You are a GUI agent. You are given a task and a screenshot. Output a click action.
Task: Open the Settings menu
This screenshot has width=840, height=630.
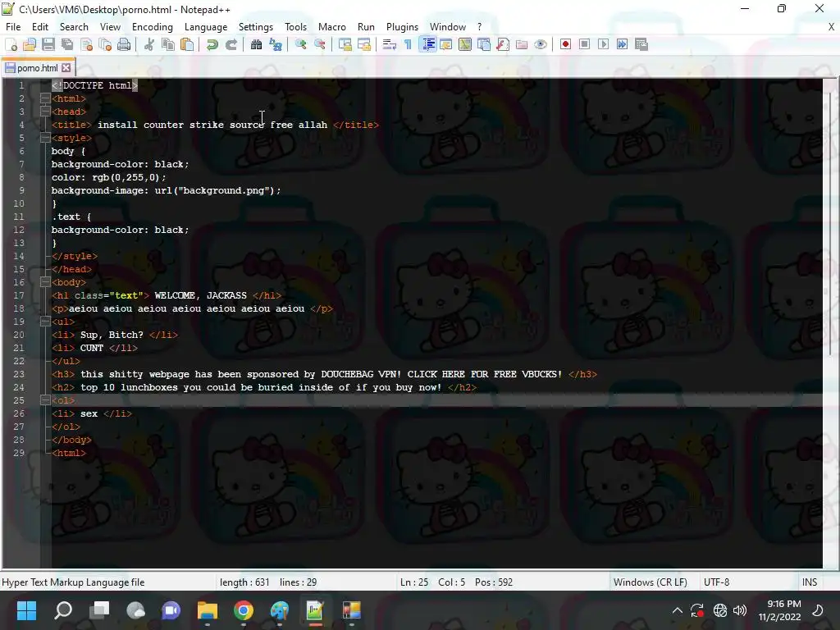point(256,27)
